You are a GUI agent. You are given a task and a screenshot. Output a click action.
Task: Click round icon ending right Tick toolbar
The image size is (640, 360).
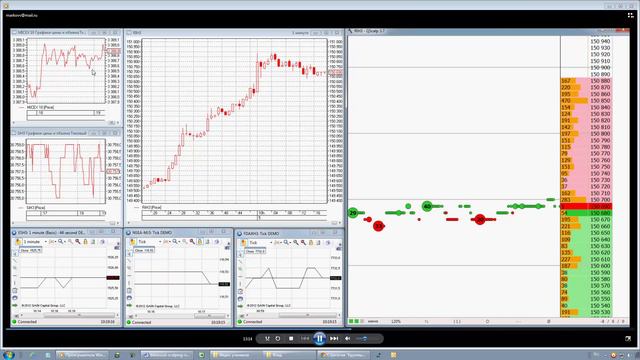(x=328, y=243)
